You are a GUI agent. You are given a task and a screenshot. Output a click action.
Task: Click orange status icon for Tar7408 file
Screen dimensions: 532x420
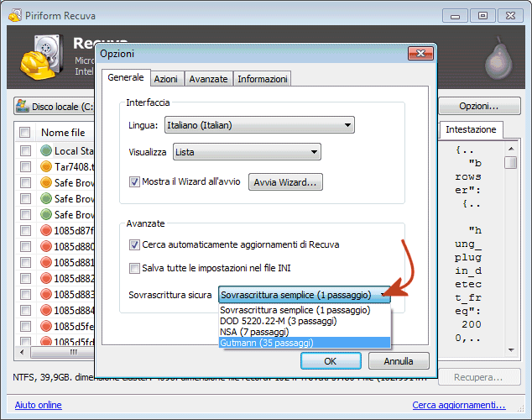(46, 166)
